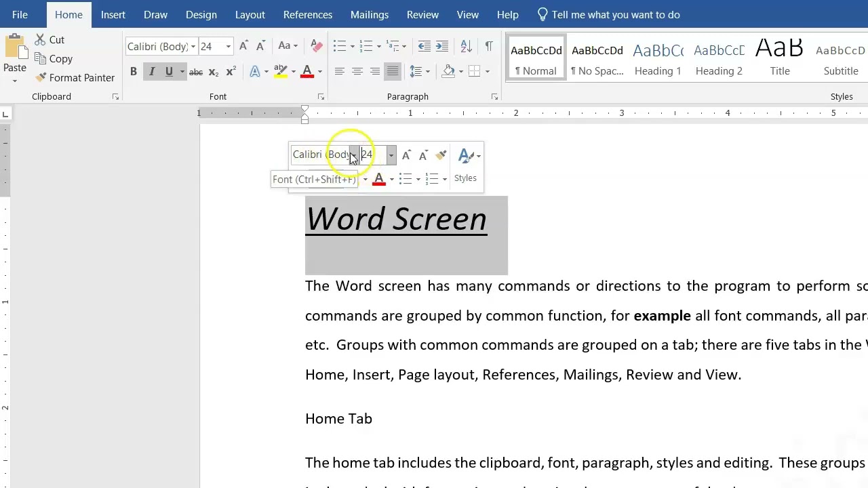Open the Clipboard pane launcher
Viewport: 868px width, 488px height.
tap(115, 97)
